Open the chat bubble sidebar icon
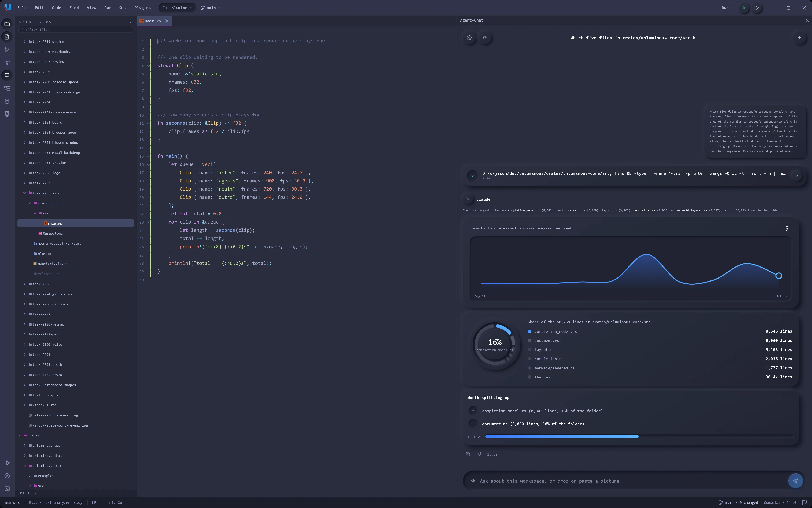 7,75
